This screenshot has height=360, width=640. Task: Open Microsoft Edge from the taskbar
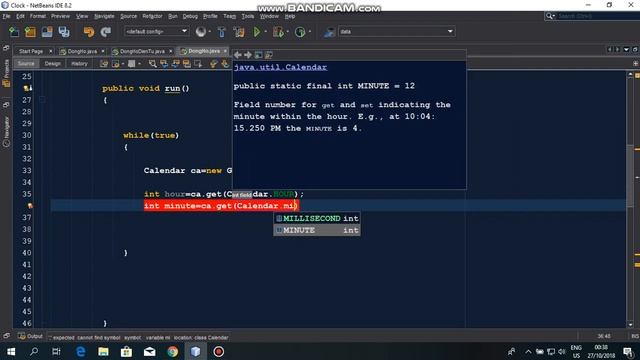pos(81,351)
